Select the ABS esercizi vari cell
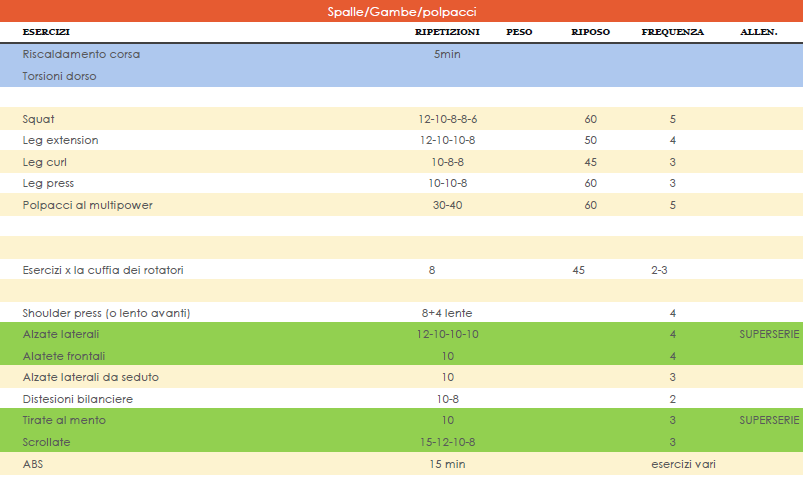The image size is (803, 477). pyautogui.click(x=683, y=464)
